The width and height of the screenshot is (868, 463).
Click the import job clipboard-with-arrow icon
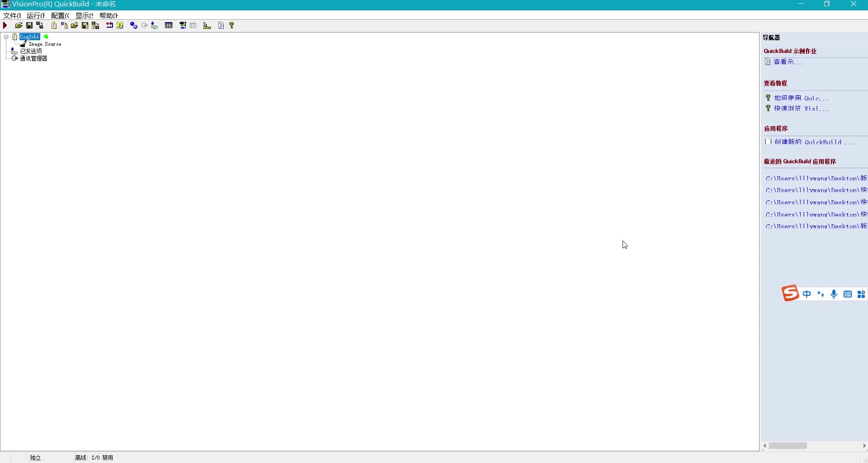click(x=64, y=26)
